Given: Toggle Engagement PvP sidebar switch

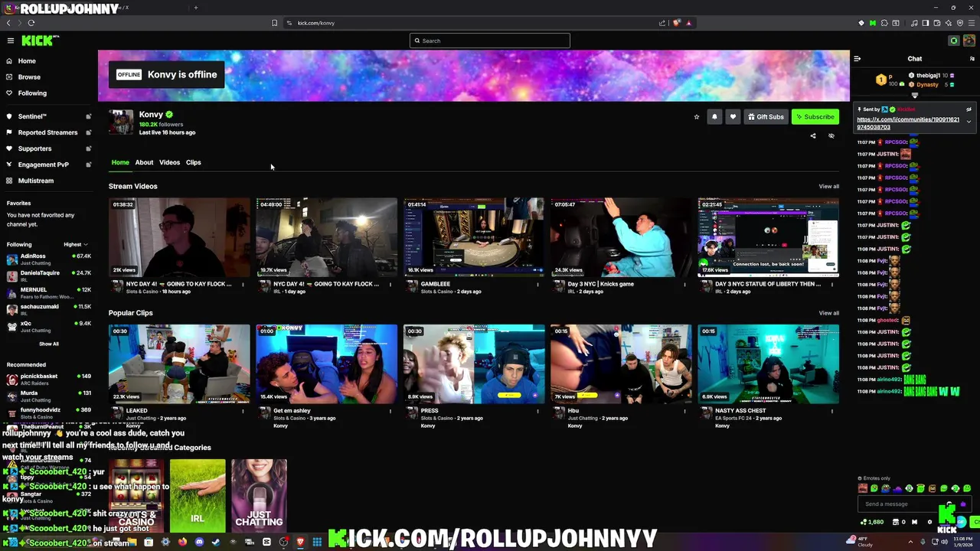Looking at the screenshot, I should (89, 165).
